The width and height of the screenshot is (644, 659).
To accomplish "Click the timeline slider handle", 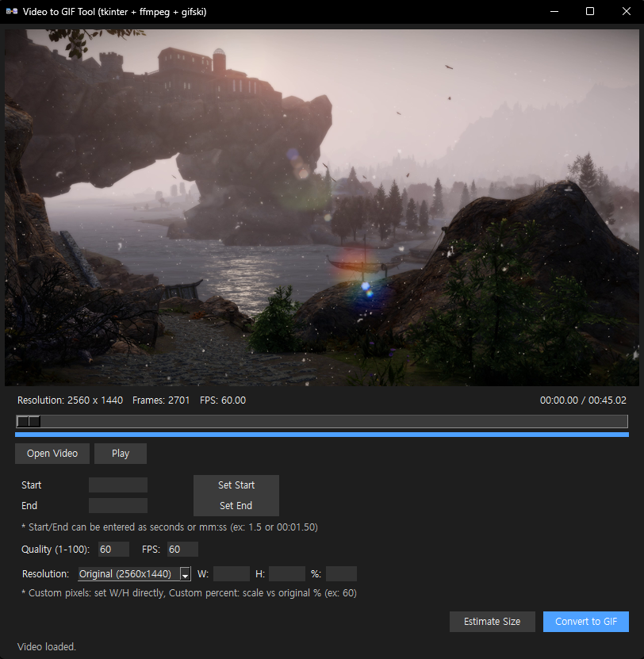I will 29,421.
